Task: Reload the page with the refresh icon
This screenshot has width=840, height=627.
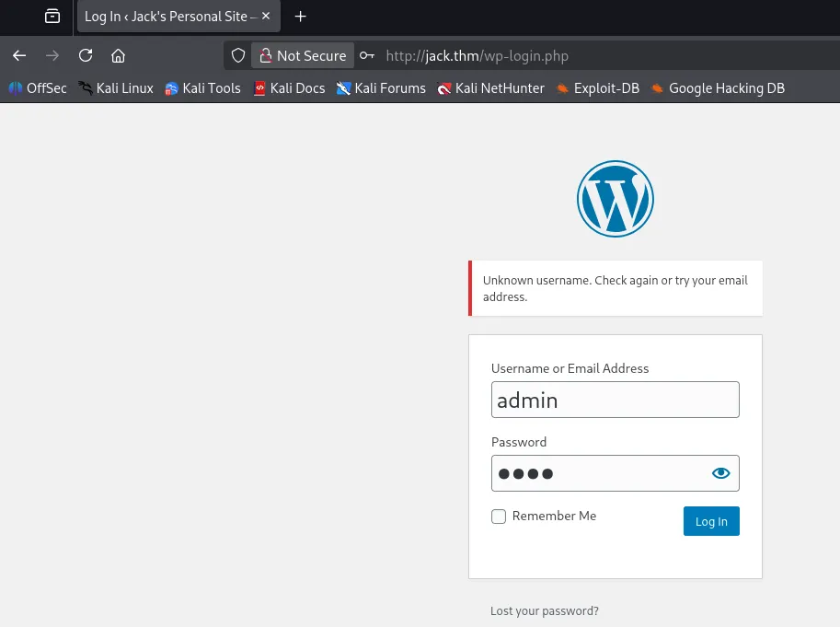Action: click(x=86, y=55)
